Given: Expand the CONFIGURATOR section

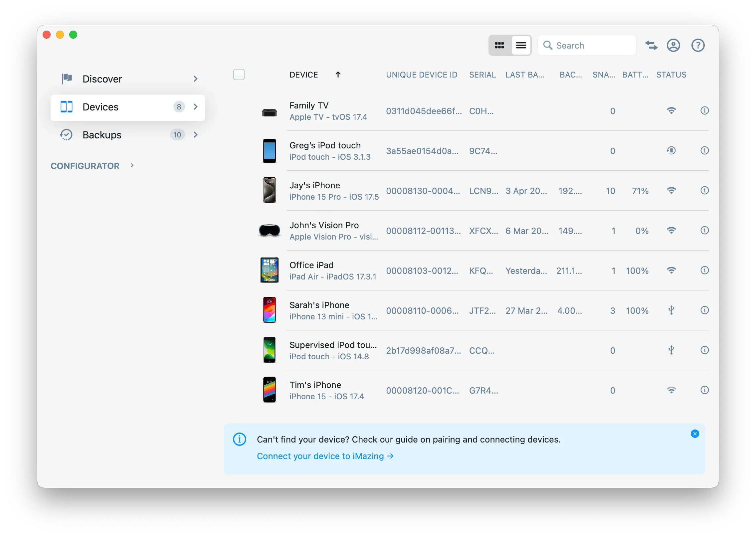Looking at the screenshot, I should tap(132, 165).
